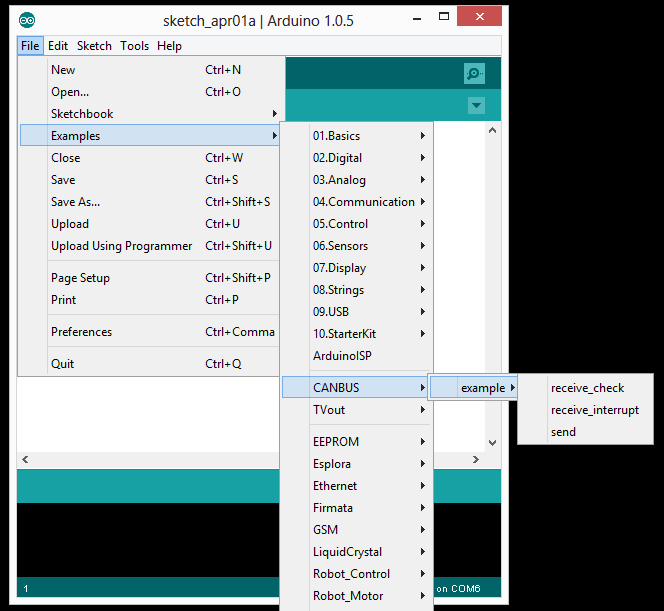Expand the TVout library examples
This screenshot has height=611, width=664.
click(357, 409)
